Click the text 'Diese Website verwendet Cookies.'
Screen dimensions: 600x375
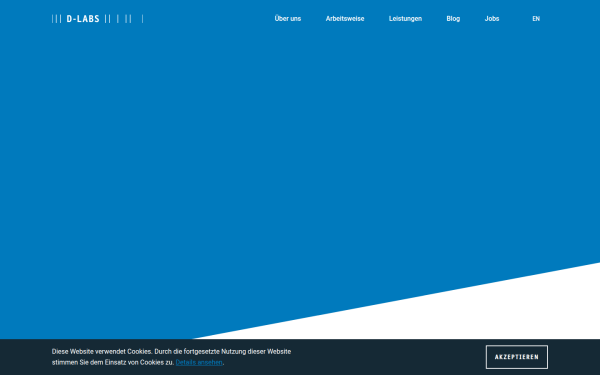pyautogui.click(x=102, y=351)
